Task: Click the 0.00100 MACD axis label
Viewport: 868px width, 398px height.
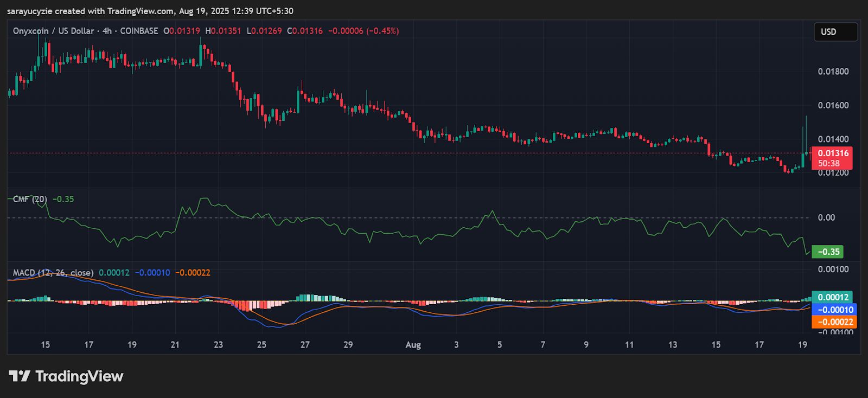Action: (x=833, y=269)
